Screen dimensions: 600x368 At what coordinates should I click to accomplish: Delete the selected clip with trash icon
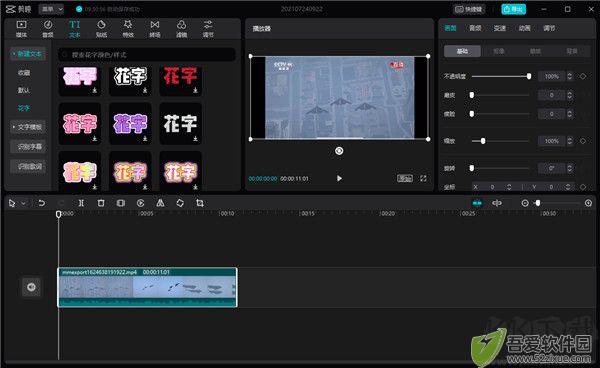click(x=101, y=203)
